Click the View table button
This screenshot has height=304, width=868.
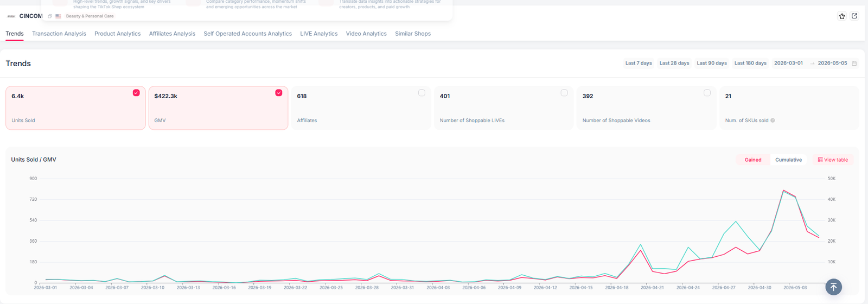(x=833, y=160)
